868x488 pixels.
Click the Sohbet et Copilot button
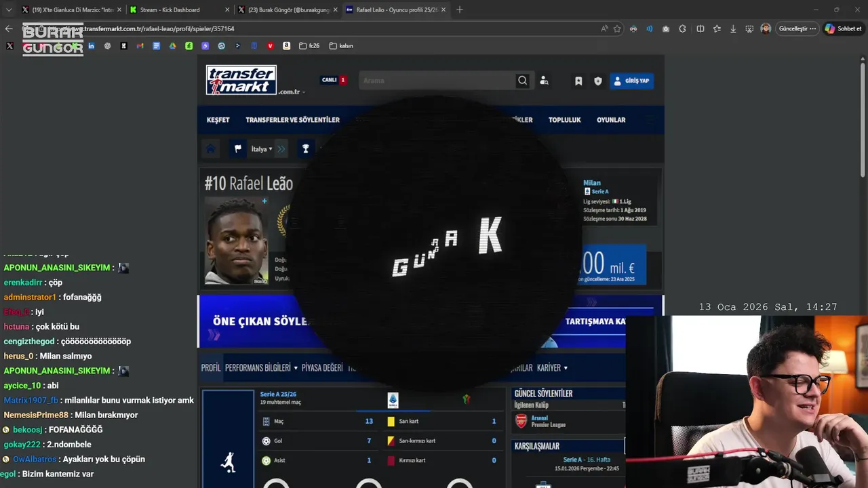(x=844, y=28)
